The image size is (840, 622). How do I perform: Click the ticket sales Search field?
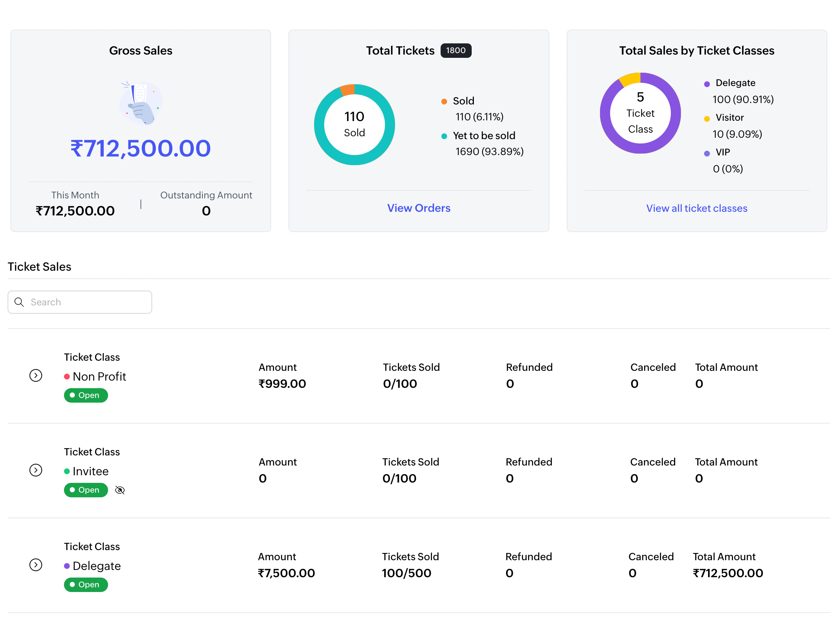pyautogui.click(x=87, y=302)
